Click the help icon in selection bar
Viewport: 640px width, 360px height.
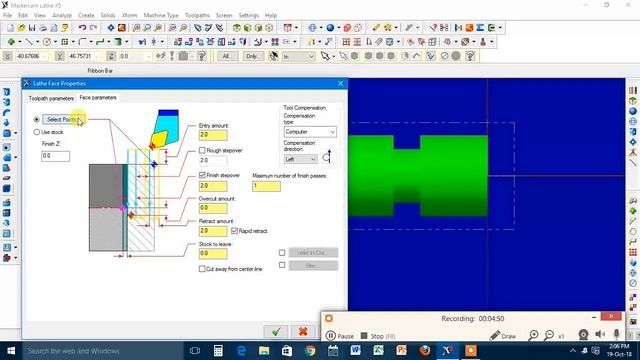pyautogui.click(x=470, y=56)
